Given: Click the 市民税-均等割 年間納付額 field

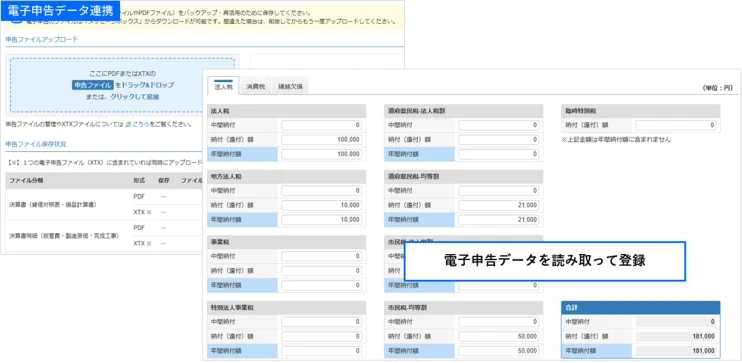Looking at the screenshot, I should (499, 351).
